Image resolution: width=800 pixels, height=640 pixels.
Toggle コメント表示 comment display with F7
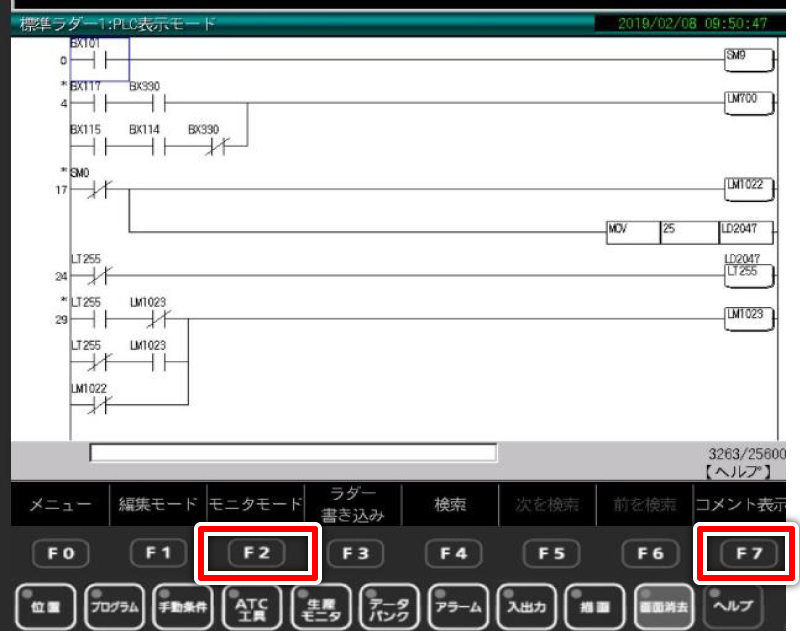[744, 554]
